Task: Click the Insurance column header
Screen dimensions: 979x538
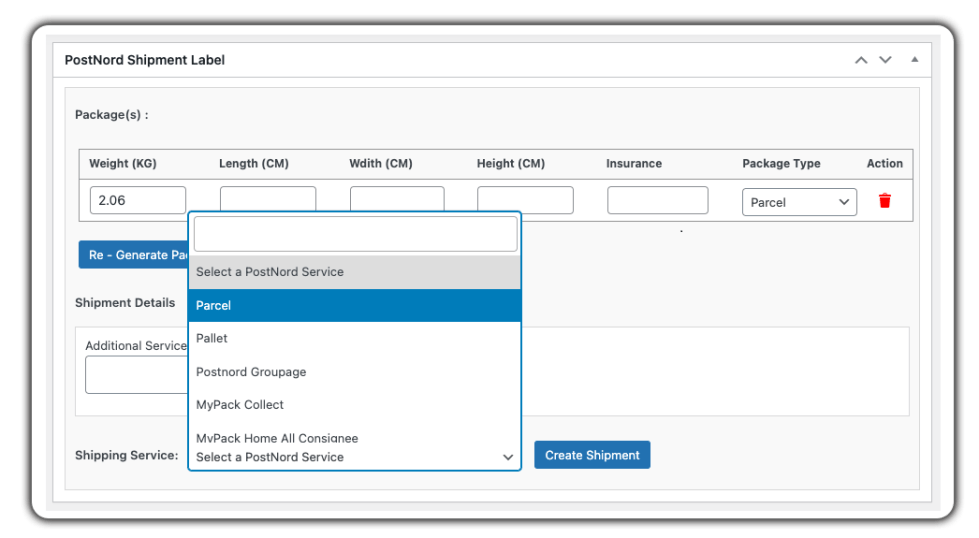Action: tap(634, 164)
